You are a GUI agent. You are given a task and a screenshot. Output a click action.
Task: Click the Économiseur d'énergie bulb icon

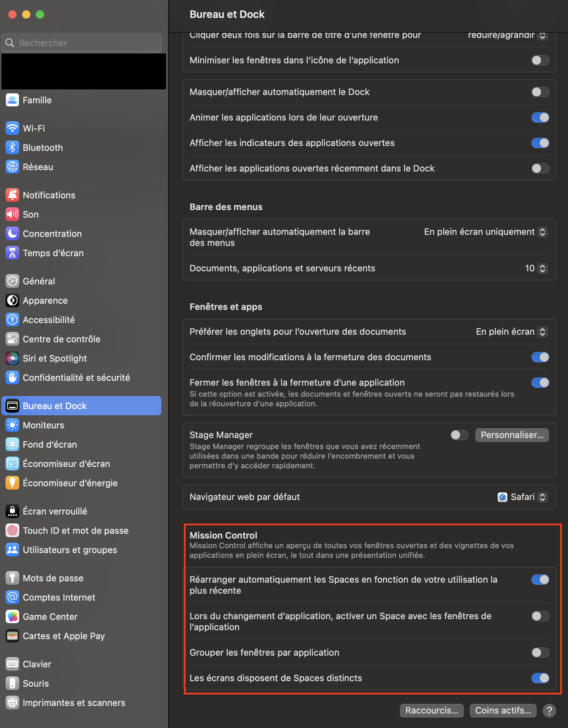(x=12, y=483)
